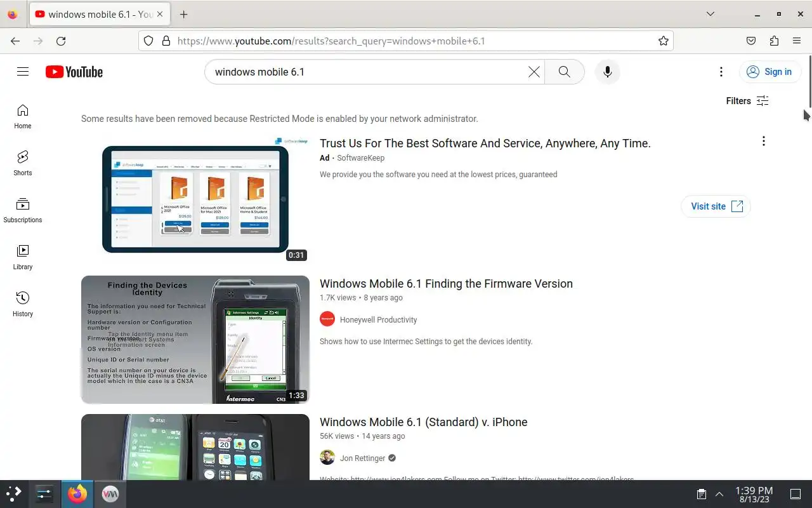The image size is (812, 508).
Task: Go forward with Firefox forward arrow
Action: click(38, 41)
